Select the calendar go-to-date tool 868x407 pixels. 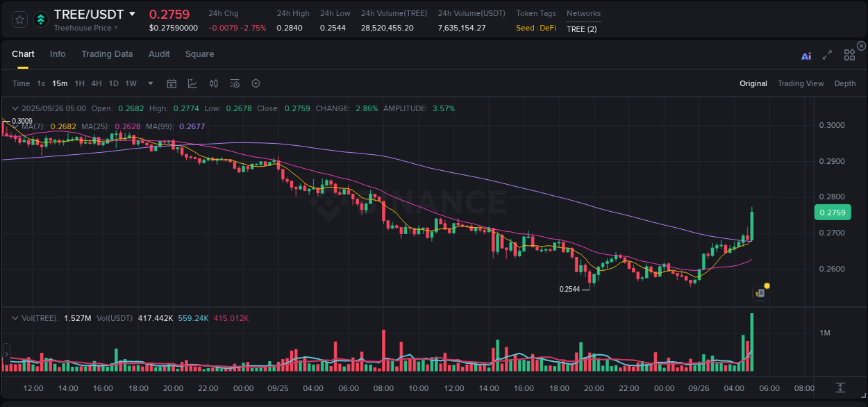(x=172, y=83)
